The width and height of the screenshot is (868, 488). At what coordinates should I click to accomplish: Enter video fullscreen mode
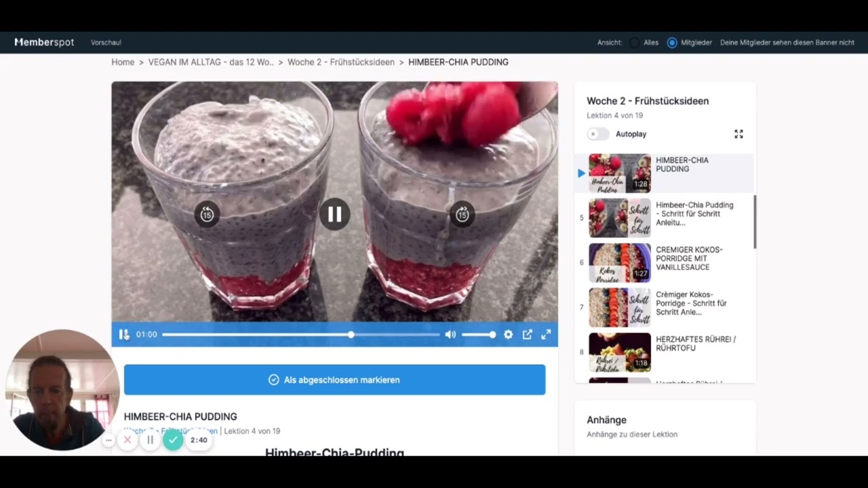pyautogui.click(x=546, y=334)
